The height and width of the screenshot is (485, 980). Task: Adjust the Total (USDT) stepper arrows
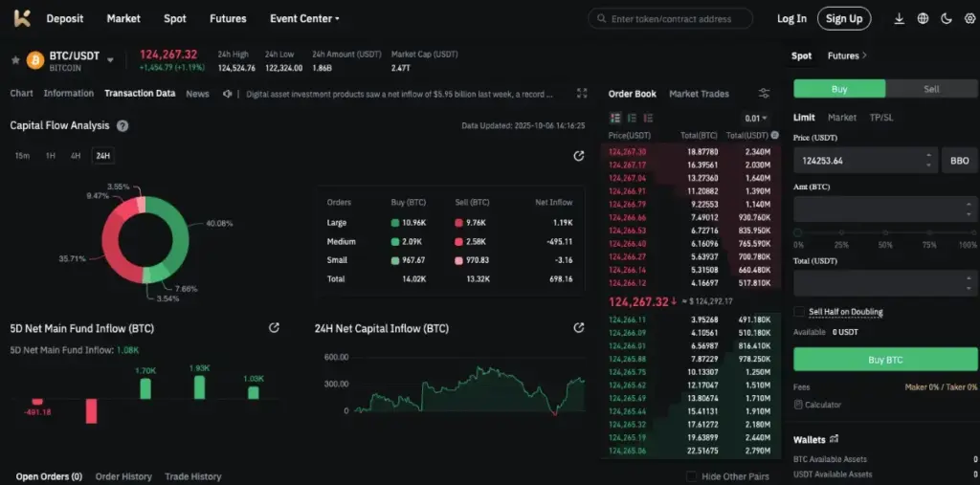pyautogui.click(x=969, y=283)
